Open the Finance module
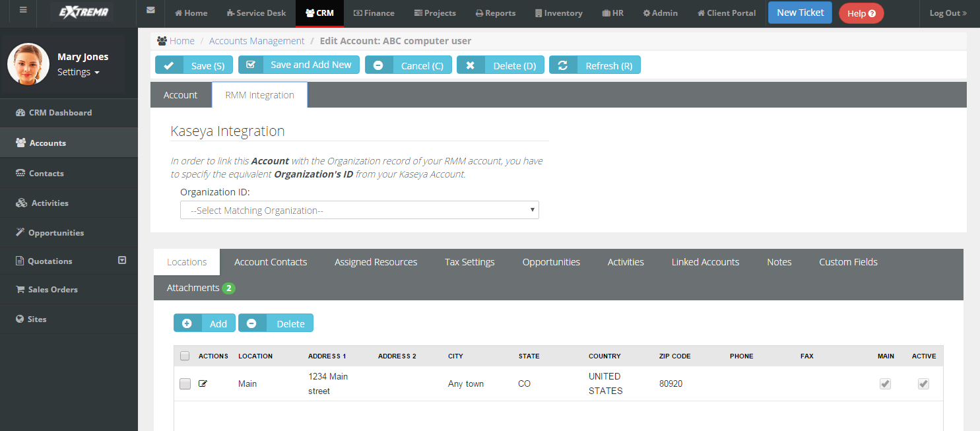The width and height of the screenshot is (980, 431). tap(374, 13)
